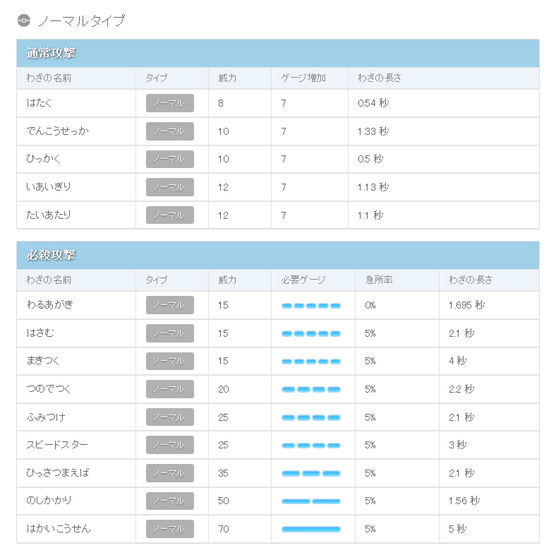The image size is (556, 560).
Task: Click the 威力 column header in 通常攻撃 table
Action: (227, 78)
